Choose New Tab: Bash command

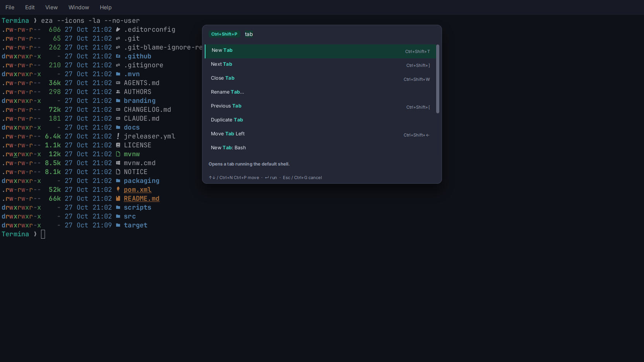pos(320,149)
